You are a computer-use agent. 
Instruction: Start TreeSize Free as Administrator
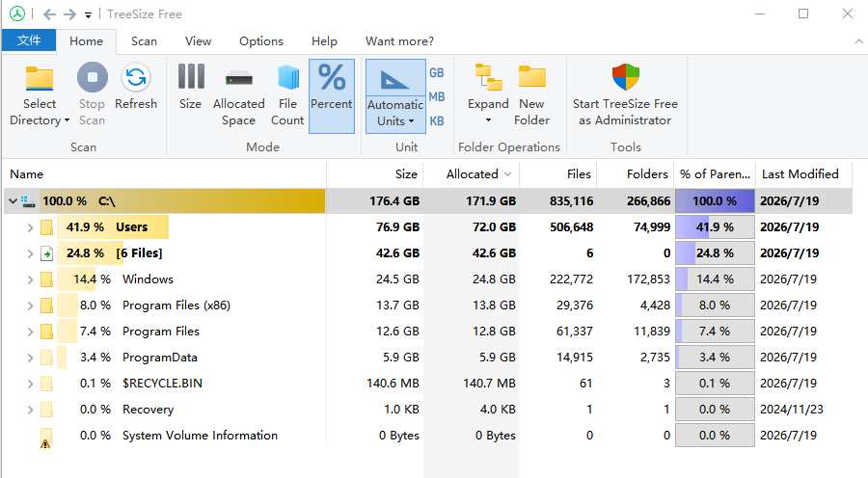click(625, 95)
